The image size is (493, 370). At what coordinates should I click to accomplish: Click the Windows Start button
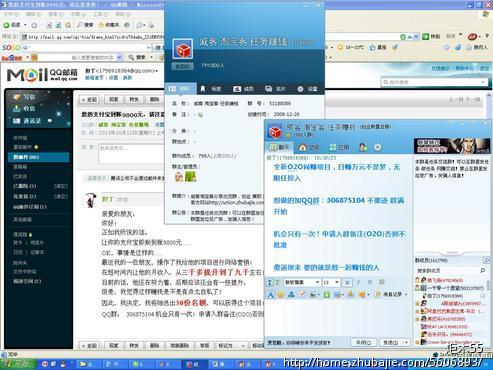pyautogui.click(x=18, y=364)
